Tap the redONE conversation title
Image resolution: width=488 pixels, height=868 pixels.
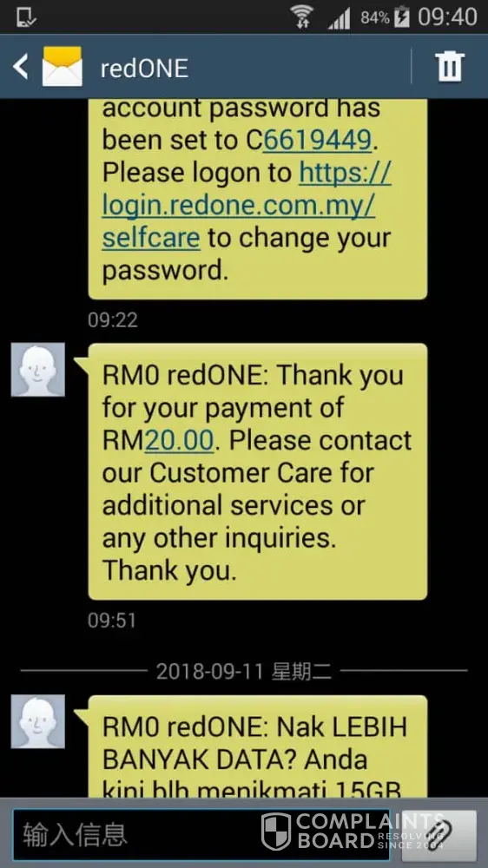click(x=144, y=69)
